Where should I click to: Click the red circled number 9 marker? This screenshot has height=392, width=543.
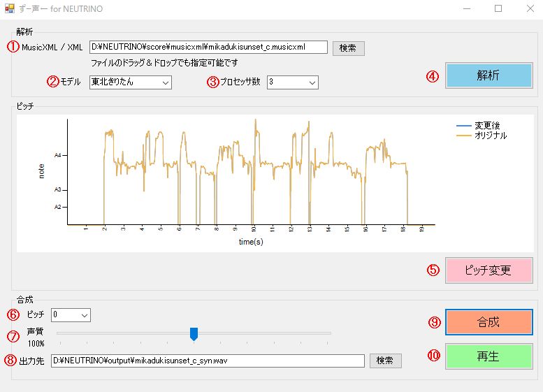(x=435, y=322)
